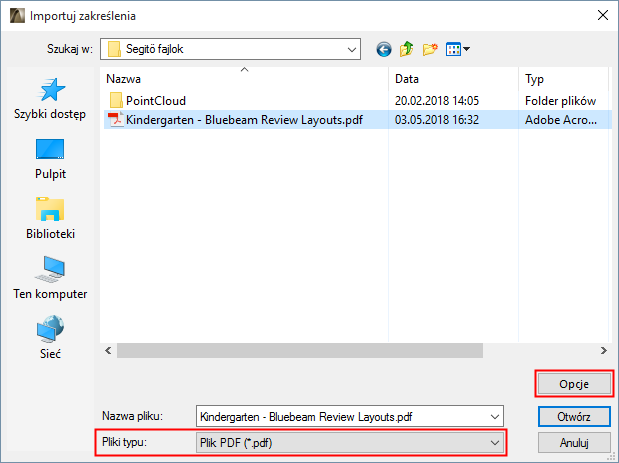Open Biblioteki in the sidebar
This screenshot has height=463, width=619.
click(50, 218)
